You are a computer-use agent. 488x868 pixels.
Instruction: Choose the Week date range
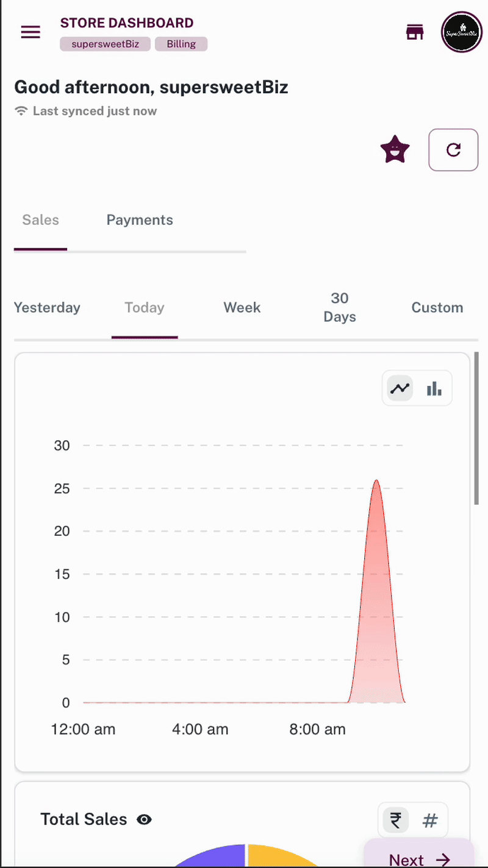pyautogui.click(x=242, y=308)
